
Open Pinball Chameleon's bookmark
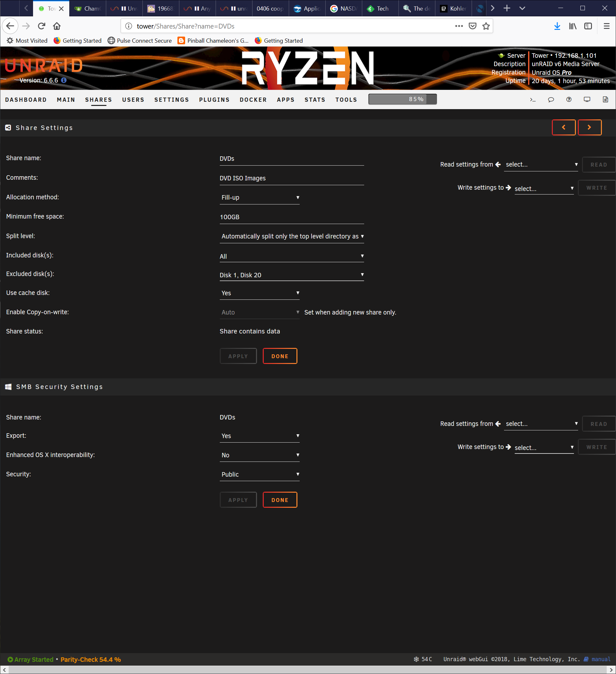point(213,41)
